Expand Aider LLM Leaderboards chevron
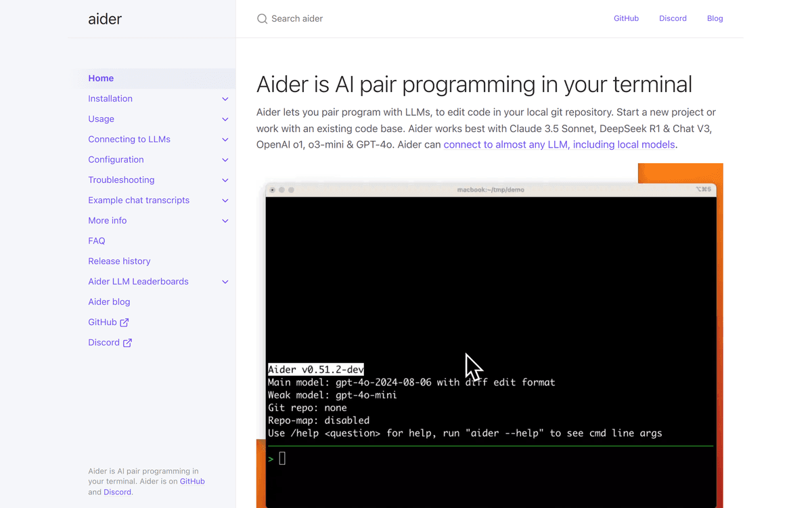The image size is (812, 508). tap(225, 282)
